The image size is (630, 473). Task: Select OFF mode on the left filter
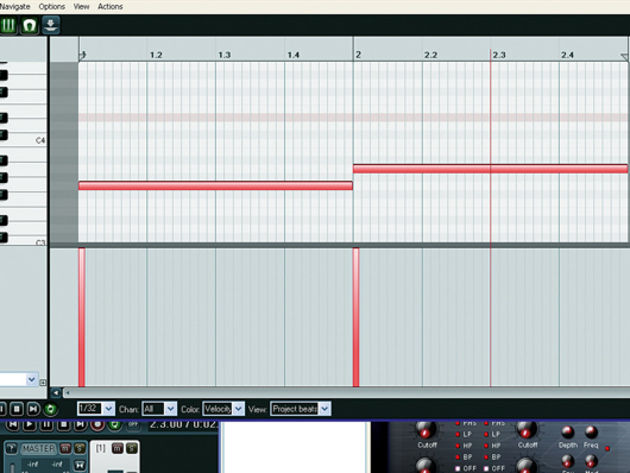pos(458,469)
